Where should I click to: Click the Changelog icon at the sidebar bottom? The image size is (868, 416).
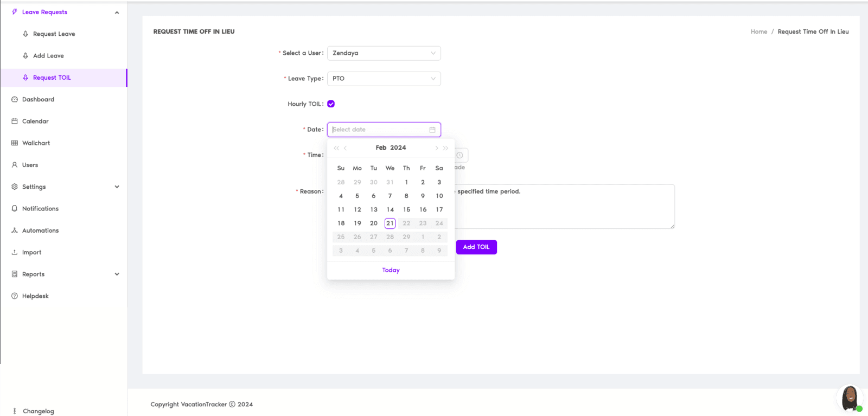(15, 411)
